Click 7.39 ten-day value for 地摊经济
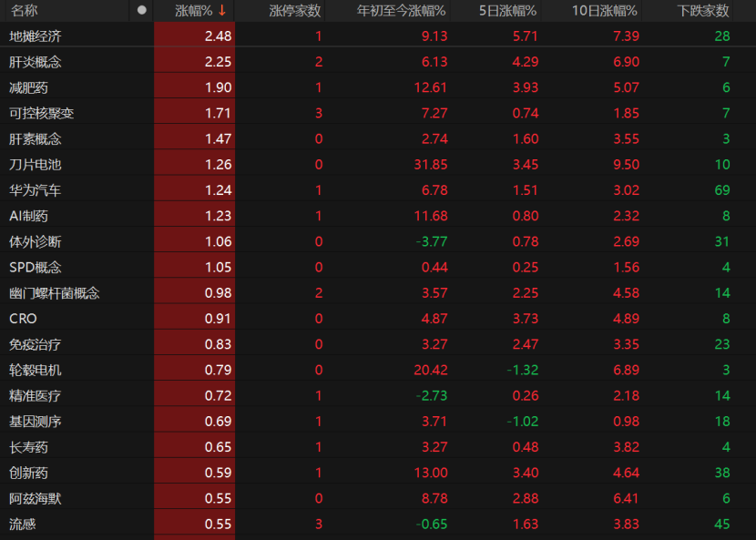This screenshot has height=540, width=756. [x=626, y=36]
